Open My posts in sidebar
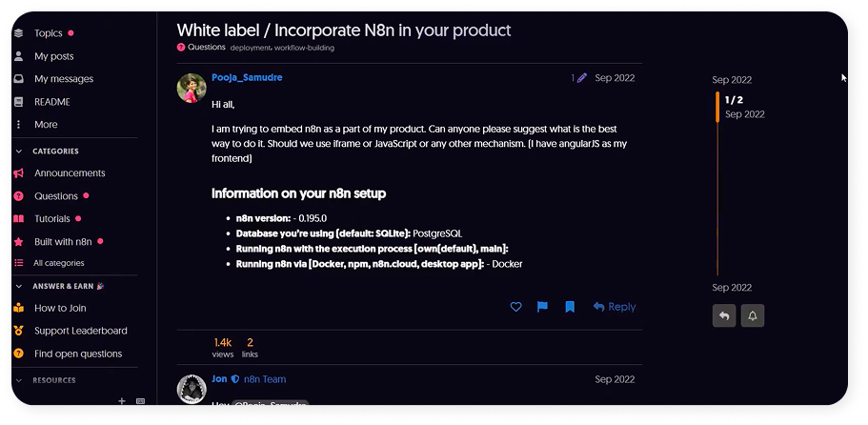The image size is (868, 425). coord(53,56)
